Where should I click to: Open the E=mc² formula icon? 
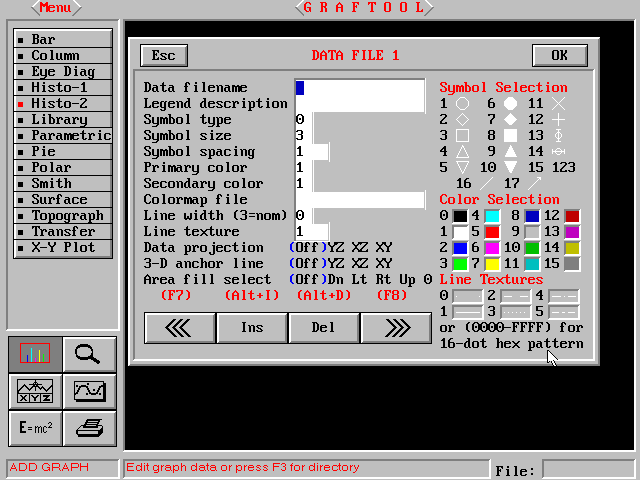click(35, 428)
